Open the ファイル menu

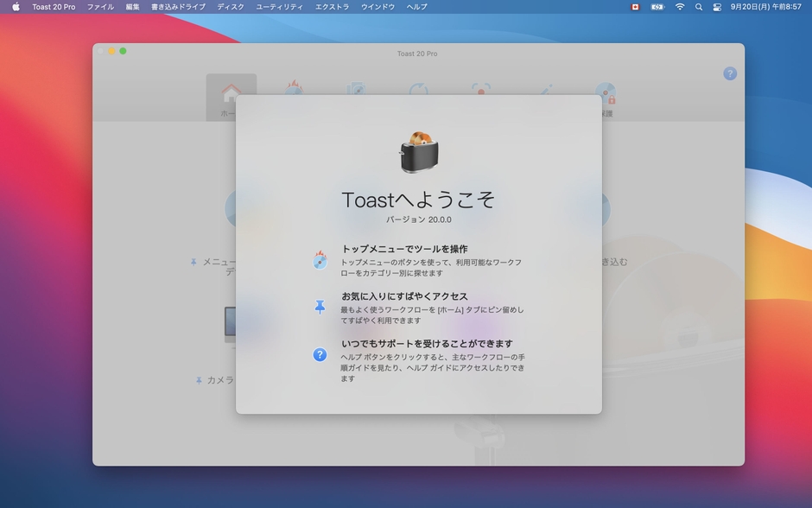[100, 7]
